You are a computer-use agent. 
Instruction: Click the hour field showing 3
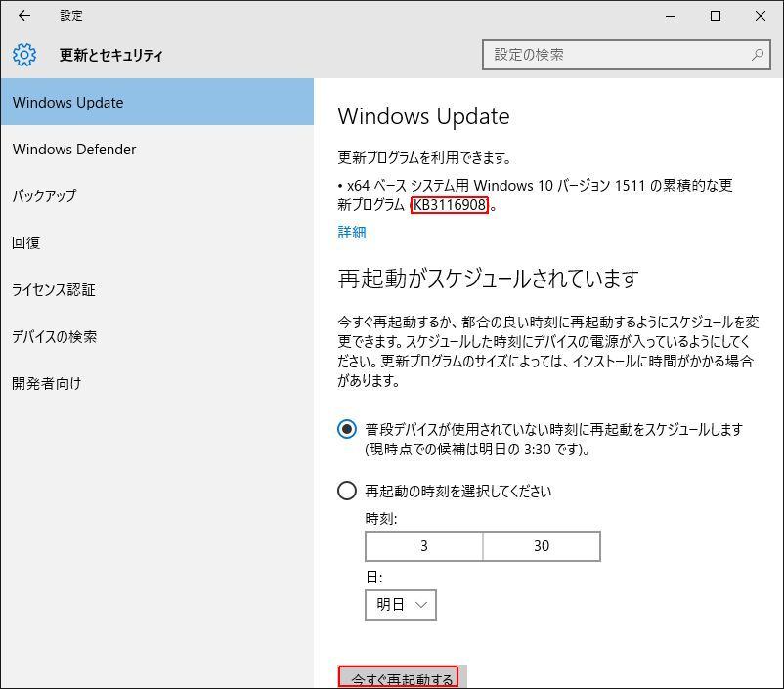pos(424,546)
